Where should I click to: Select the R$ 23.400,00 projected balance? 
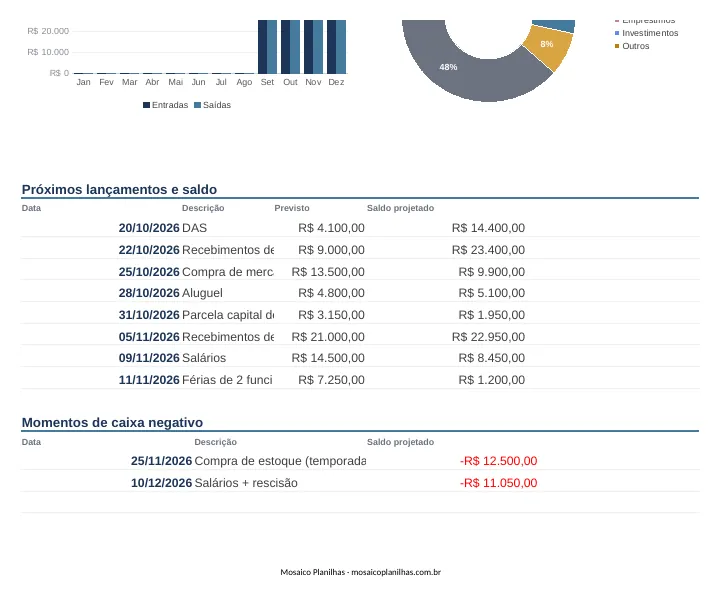[488, 250]
